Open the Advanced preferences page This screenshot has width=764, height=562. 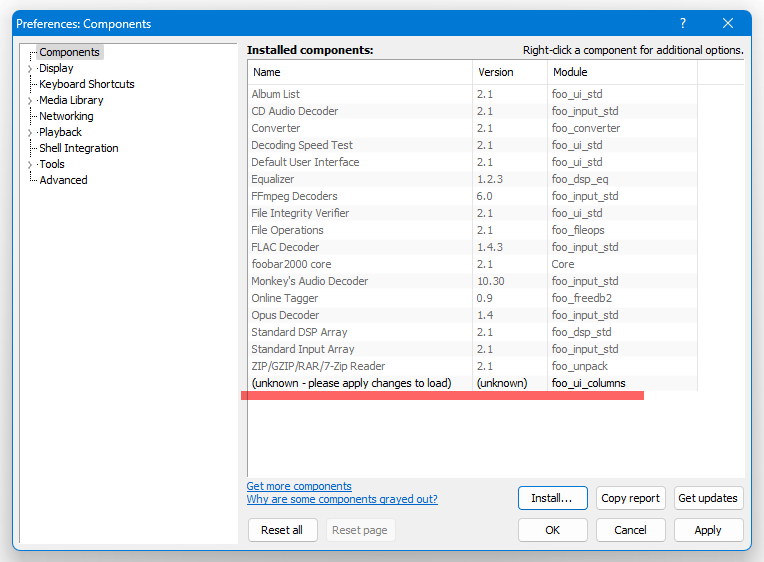[63, 180]
